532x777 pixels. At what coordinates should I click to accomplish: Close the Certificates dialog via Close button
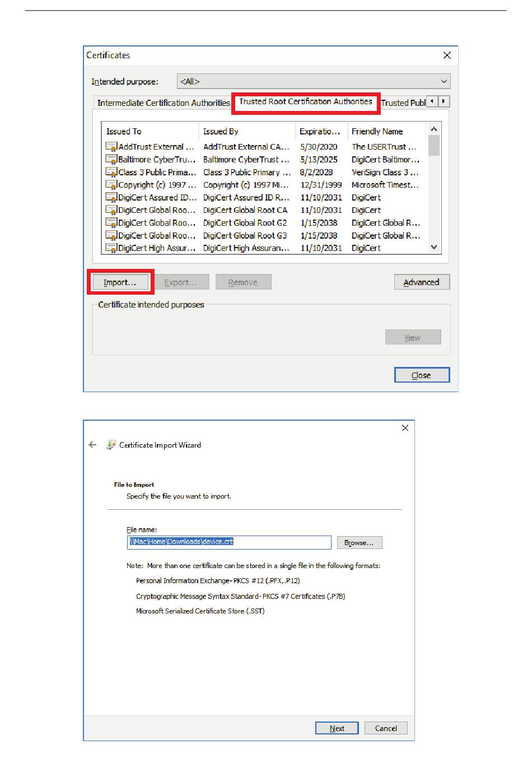pos(422,375)
